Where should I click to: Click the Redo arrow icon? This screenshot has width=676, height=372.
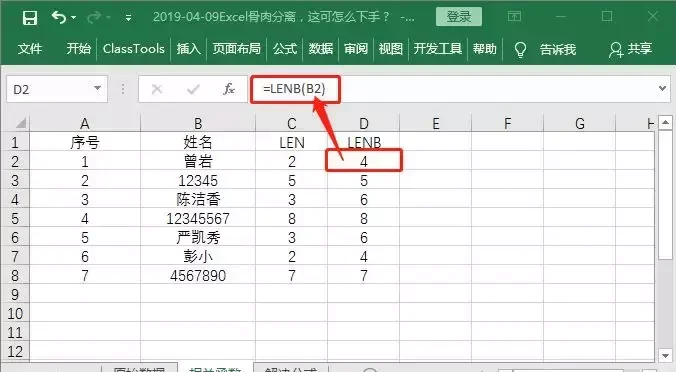94,17
